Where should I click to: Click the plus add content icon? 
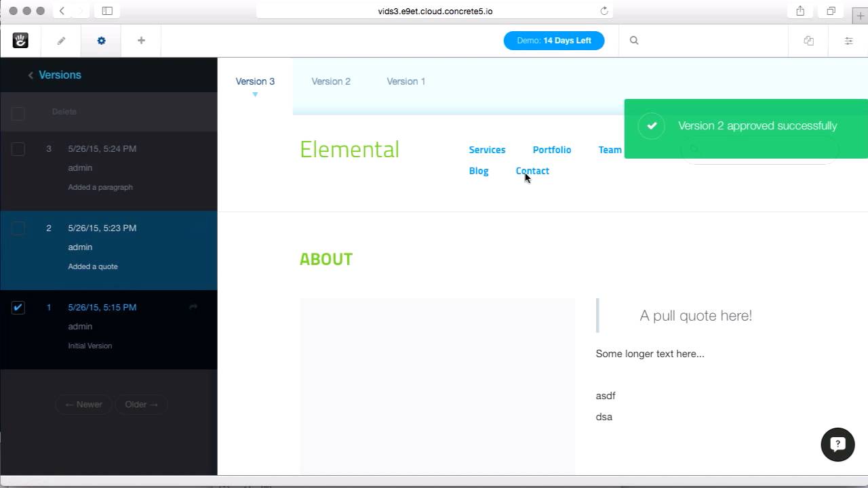pos(141,41)
